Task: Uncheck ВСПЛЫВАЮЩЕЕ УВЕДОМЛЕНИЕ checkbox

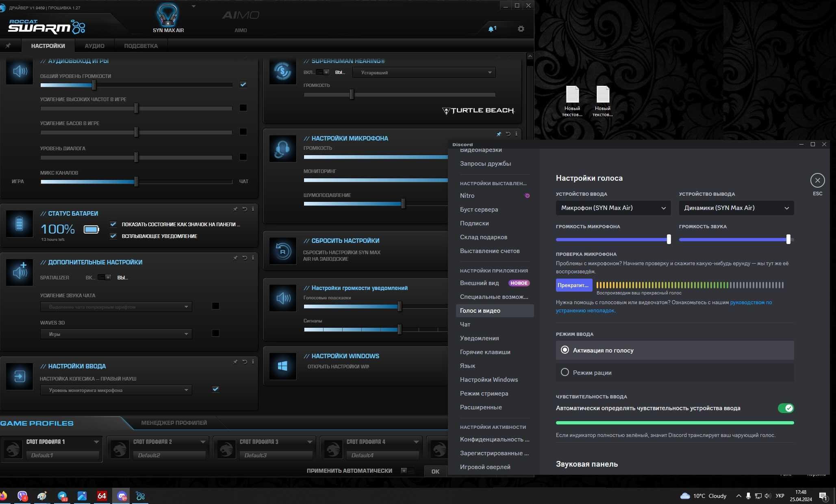Action: pos(113,236)
